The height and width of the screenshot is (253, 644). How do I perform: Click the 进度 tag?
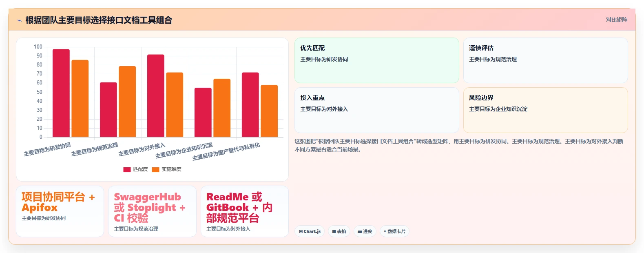coord(365,231)
